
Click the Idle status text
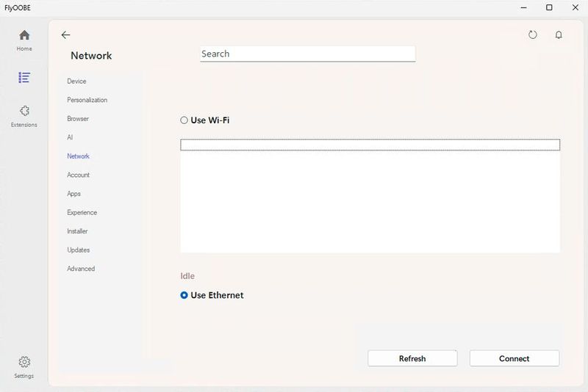pos(187,276)
